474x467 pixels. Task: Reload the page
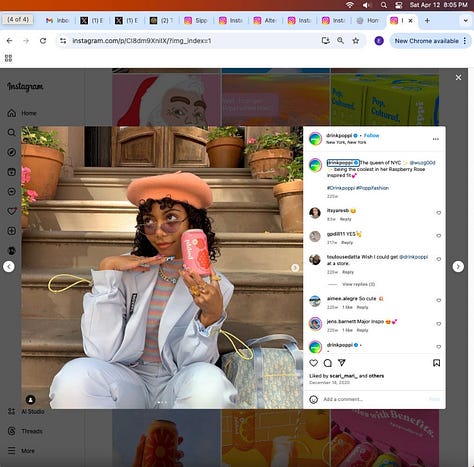tap(43, 41)
